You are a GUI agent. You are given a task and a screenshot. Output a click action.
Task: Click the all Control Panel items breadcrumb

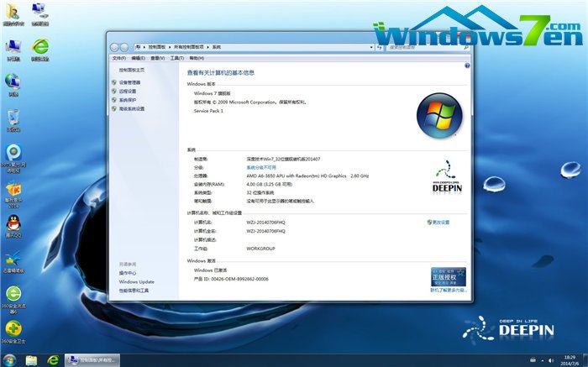pyautogui.click(x=189, y=47)
